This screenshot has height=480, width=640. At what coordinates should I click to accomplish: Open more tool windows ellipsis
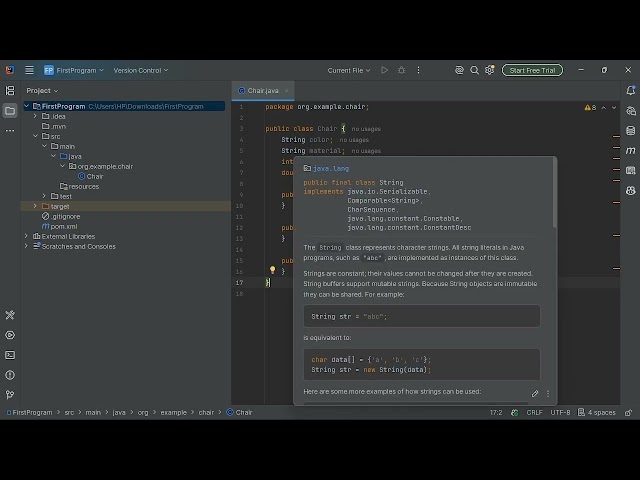[10, 131]
